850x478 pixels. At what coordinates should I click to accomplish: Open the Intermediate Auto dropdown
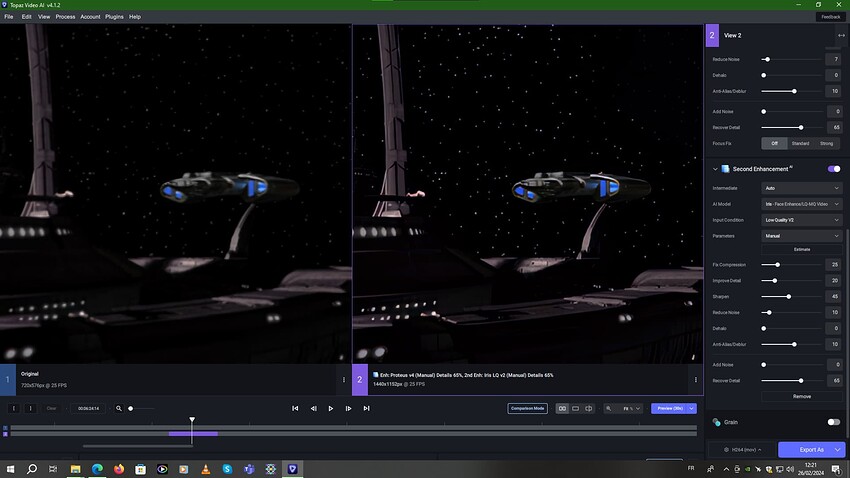(x=801, y=188)
